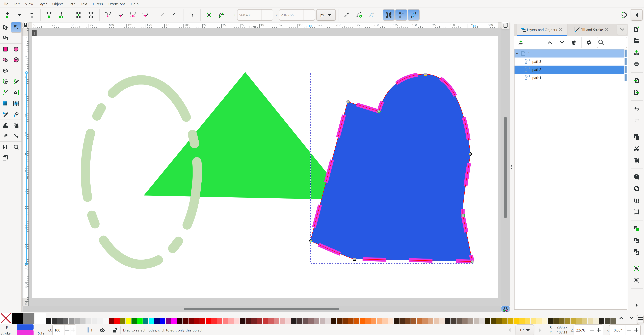Toggle show transformation handles button
Viewport: 644px width, 335px height.
(x=389, y=15)
